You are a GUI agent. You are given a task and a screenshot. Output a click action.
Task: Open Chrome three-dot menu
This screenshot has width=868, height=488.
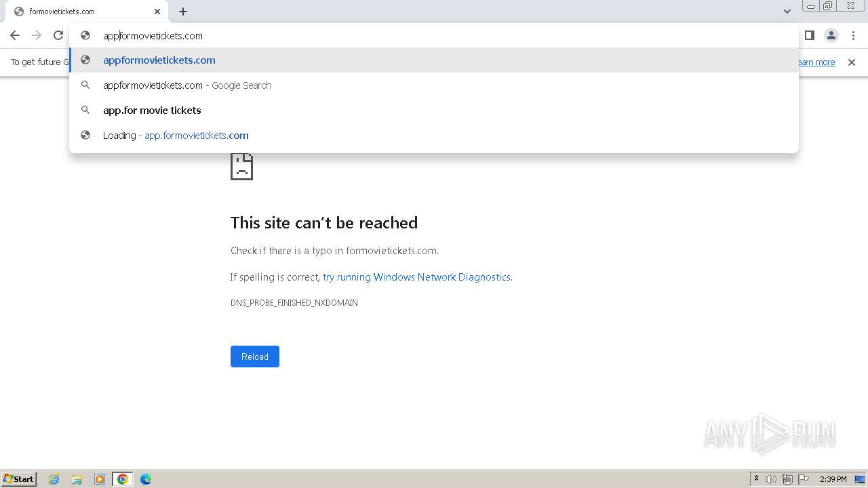853,35
